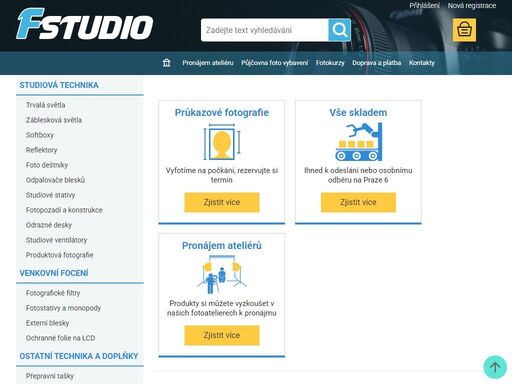Open Půjčovna foto vybavení menu item
The height and width of the screenshot is (384, 512).
[x=275, y=63]
